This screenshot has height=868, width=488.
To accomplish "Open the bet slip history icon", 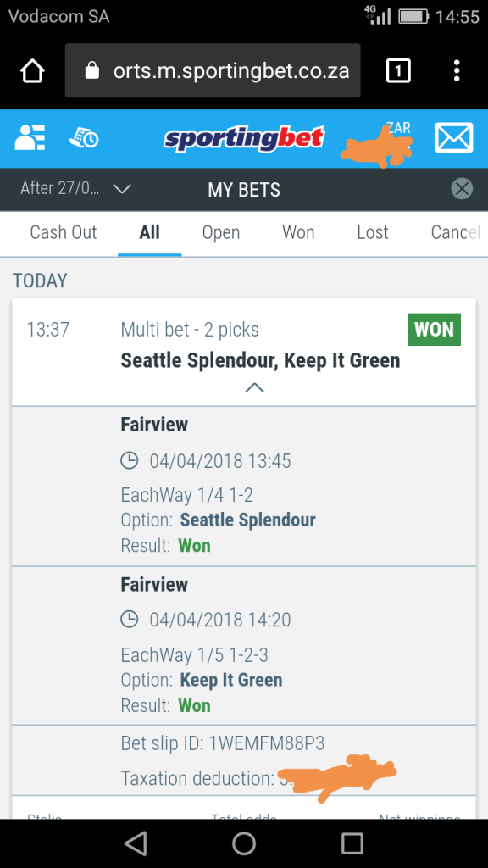I will pos(84,137).
